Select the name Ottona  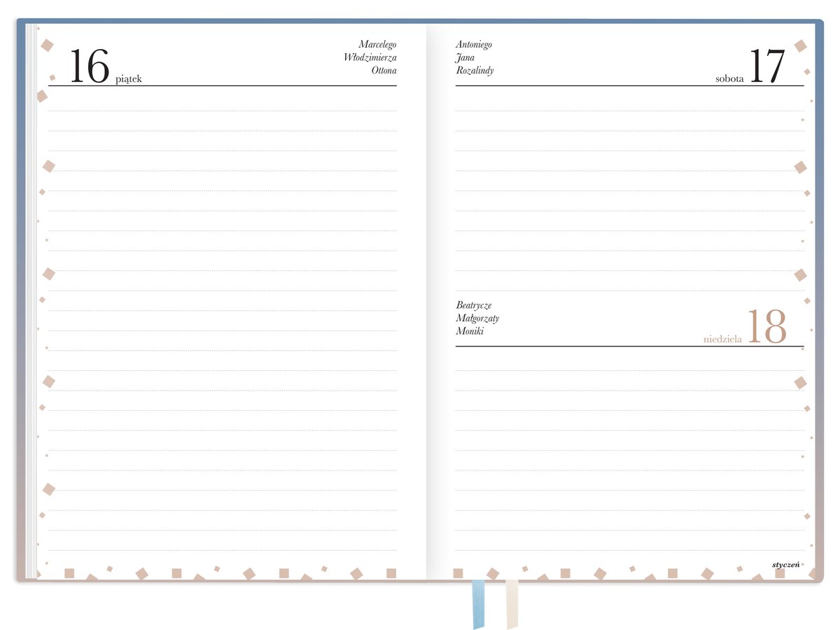pyautogui.click(x=384, y=70)
